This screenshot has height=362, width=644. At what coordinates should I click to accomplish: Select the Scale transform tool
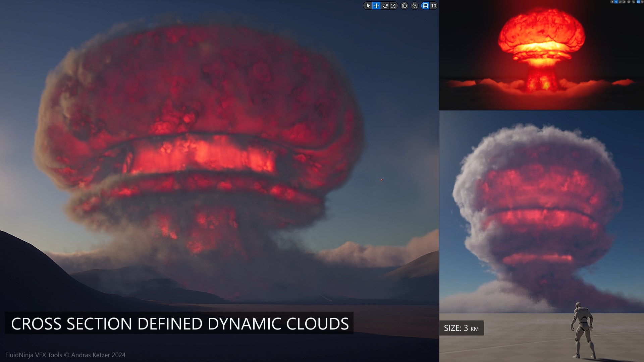coord(392,6)
